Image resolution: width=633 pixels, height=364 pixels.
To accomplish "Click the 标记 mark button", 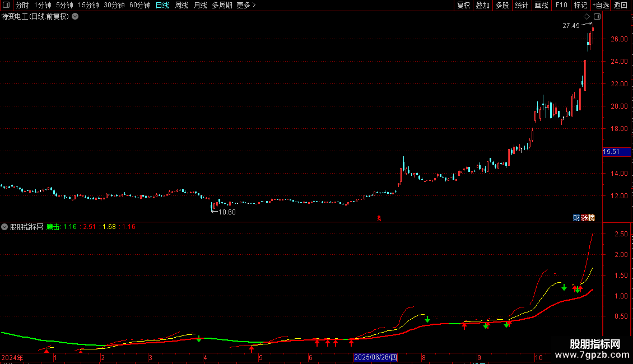I will coord(580,5).
